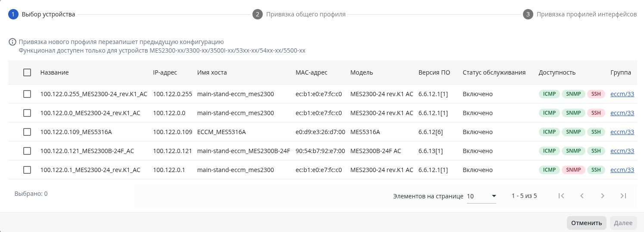This screenshot has width=644, height=232.
Task: Go to the next page arrow
Action: tap(603, 196)
